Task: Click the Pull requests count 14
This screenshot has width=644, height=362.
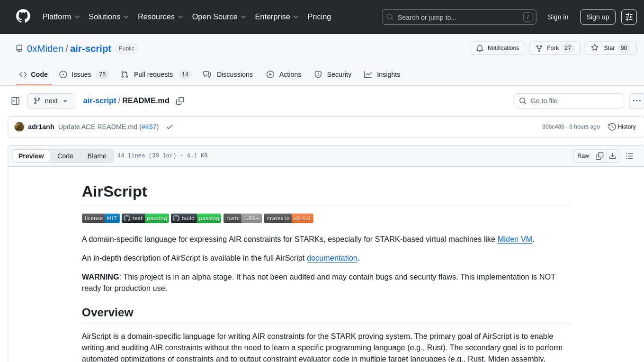Action: pyautogui.click(x=185, y=74)
